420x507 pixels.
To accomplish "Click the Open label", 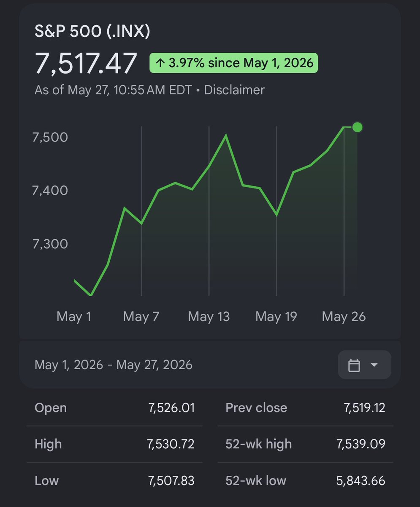I will pos(51,408).
